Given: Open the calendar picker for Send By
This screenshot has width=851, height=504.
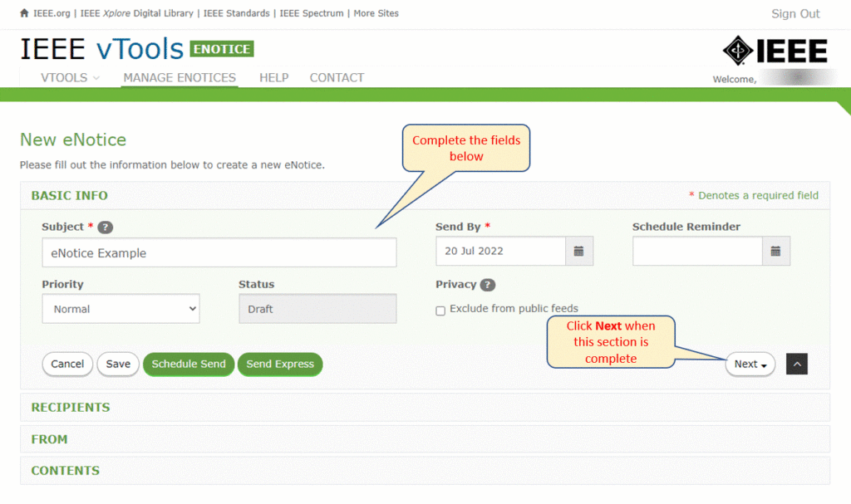Looking at the screenshot, I should point(578,251).
